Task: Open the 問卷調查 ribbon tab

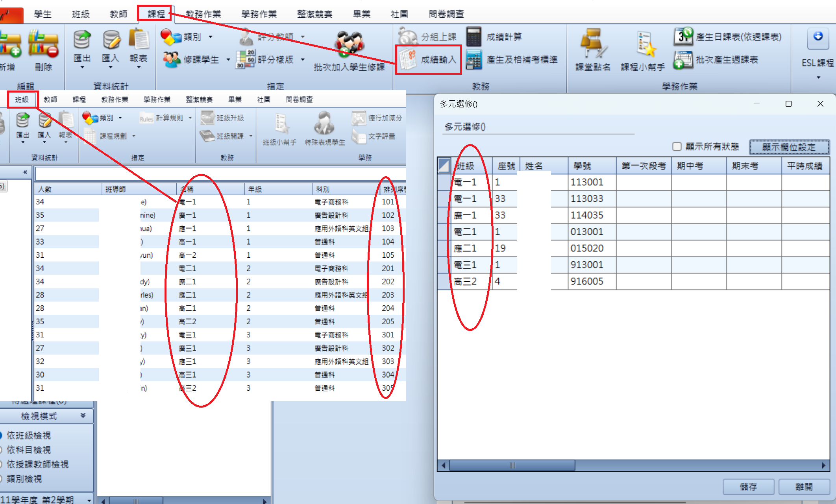Action: click(x=446, y=14)
